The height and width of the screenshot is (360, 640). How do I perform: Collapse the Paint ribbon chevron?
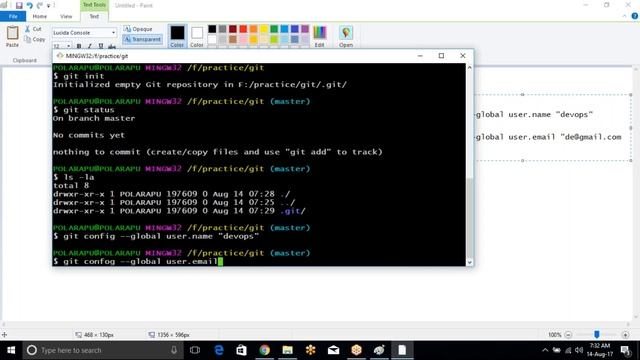tap(624, 16)
